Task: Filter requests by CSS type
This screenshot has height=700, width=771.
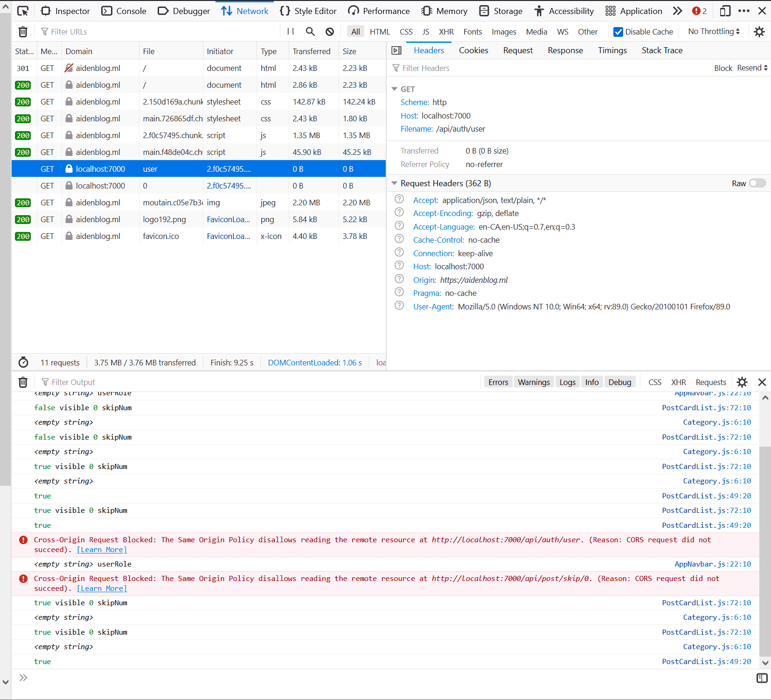Action: point(406,32)
